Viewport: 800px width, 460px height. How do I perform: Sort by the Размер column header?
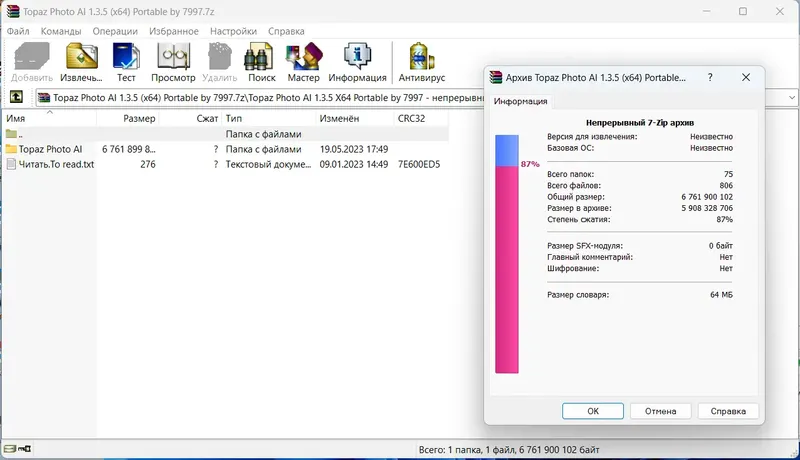coord(128,118)
